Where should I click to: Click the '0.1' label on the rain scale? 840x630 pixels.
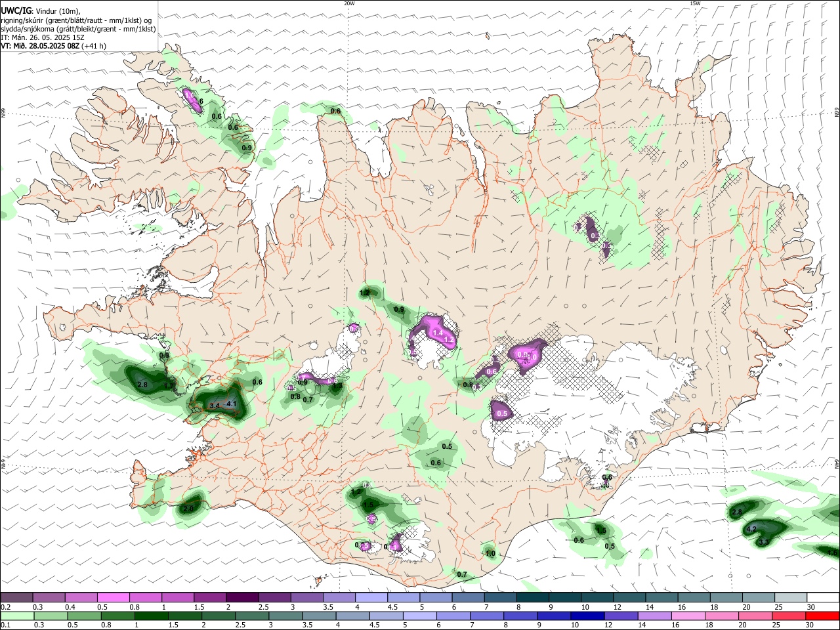[x=5, y=625]
